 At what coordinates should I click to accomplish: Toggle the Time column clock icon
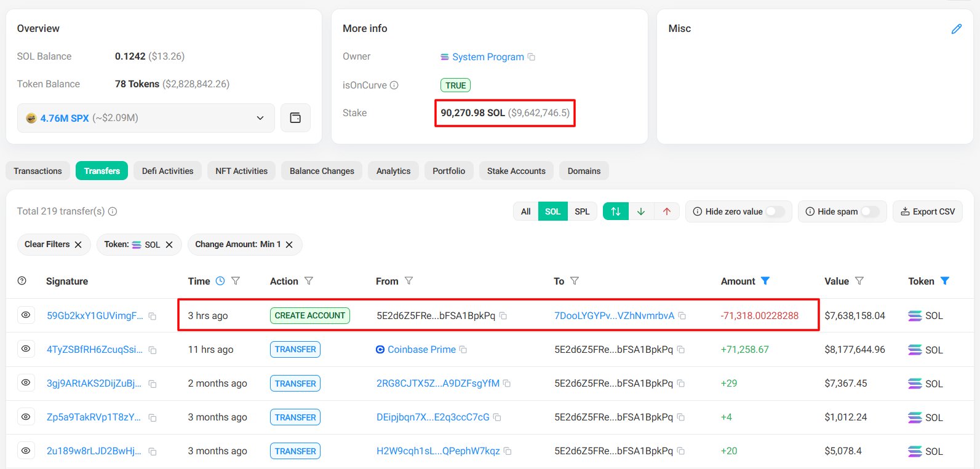coord(220,281)
